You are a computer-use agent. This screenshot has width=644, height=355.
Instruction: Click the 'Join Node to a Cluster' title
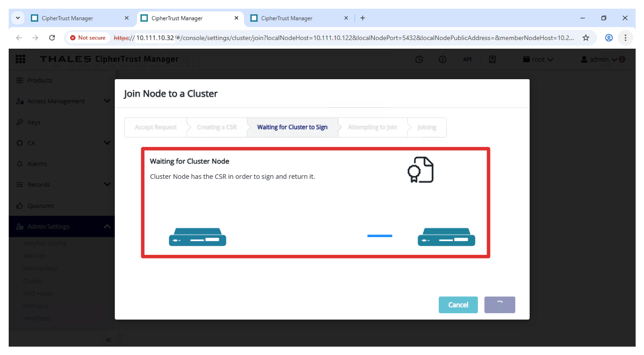click(x=171, y=94)
